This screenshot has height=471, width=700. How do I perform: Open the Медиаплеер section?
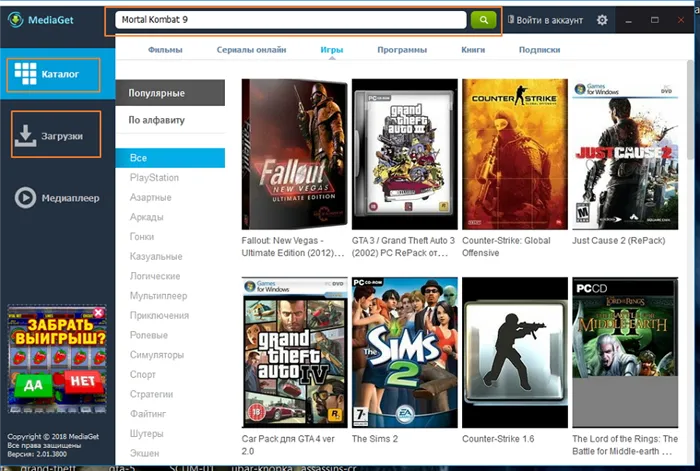(x=57, y=198)
